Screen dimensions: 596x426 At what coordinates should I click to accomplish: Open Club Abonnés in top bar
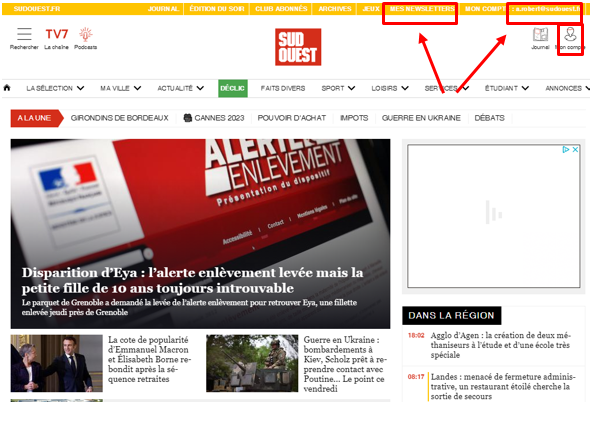[x=281, y=9]
